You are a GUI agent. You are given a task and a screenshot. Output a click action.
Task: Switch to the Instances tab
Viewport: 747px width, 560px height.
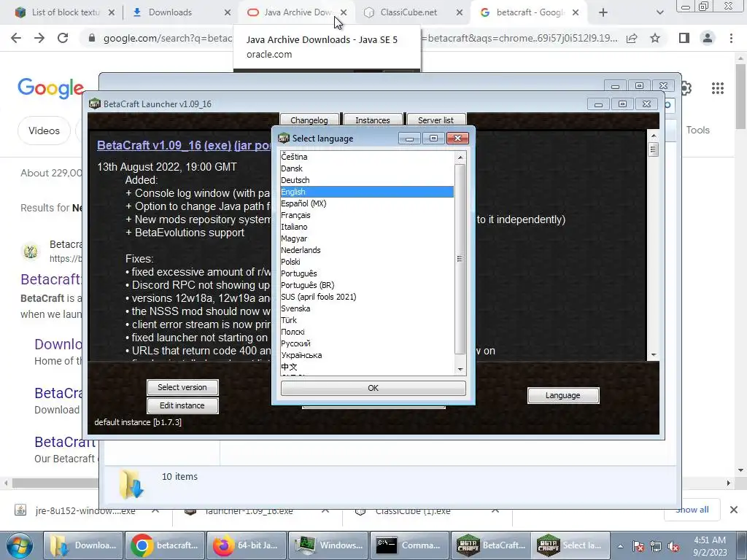(373, 120)
